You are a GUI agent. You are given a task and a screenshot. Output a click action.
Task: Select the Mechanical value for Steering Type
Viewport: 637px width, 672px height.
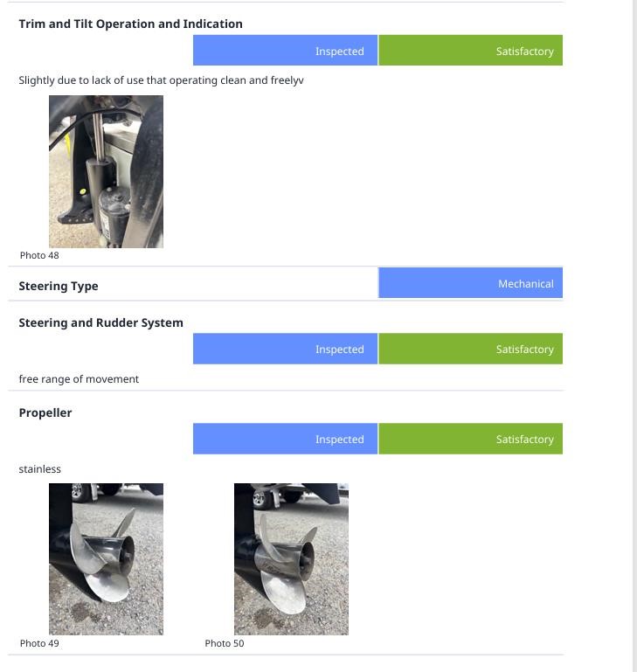pos(470,283)
